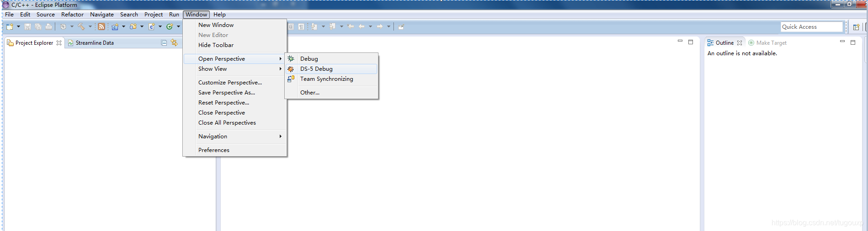Open dropdown next to the hammer icon
868x231 pixels.
pyautogui.click(x=90, y=26)
